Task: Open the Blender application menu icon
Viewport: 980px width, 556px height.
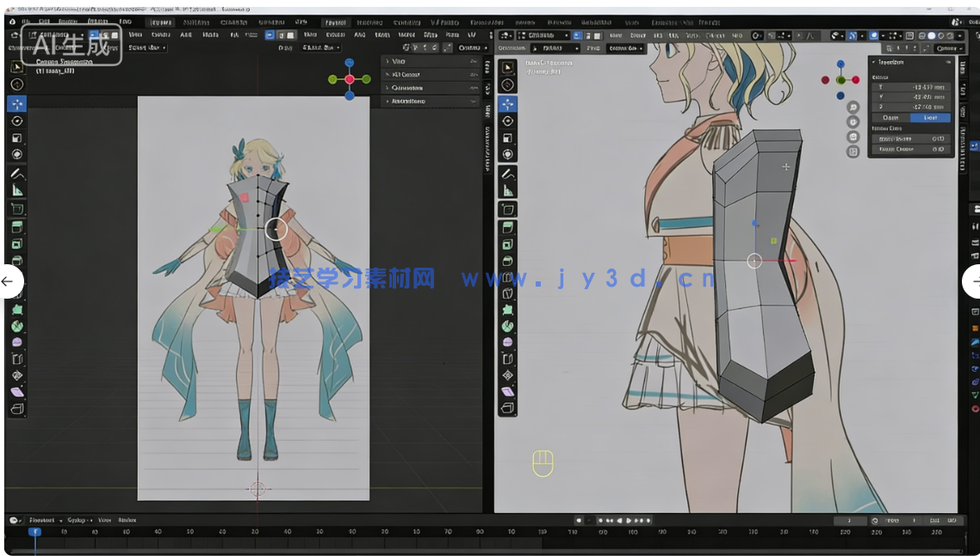Action: point(10,23)
